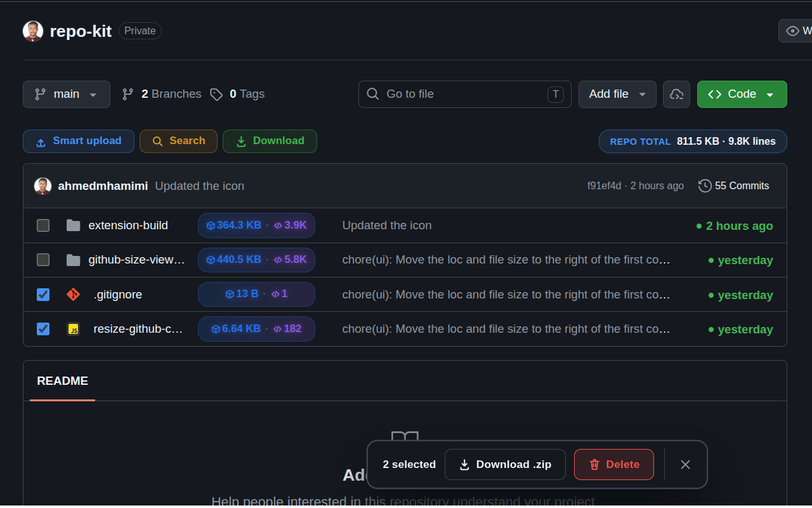Open the .gitignore file
Viewport: 812px width, 508px height.
click(x=118, y=295)
